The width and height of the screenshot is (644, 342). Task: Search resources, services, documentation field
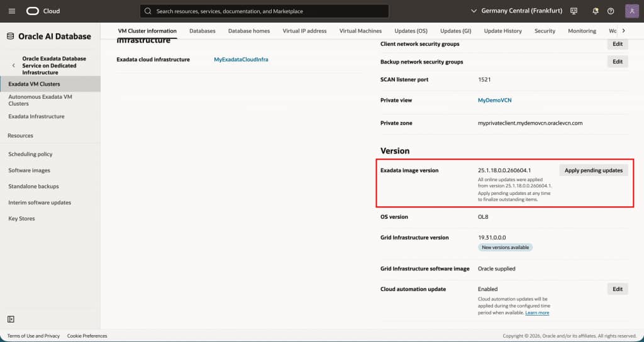click(264, 11)
